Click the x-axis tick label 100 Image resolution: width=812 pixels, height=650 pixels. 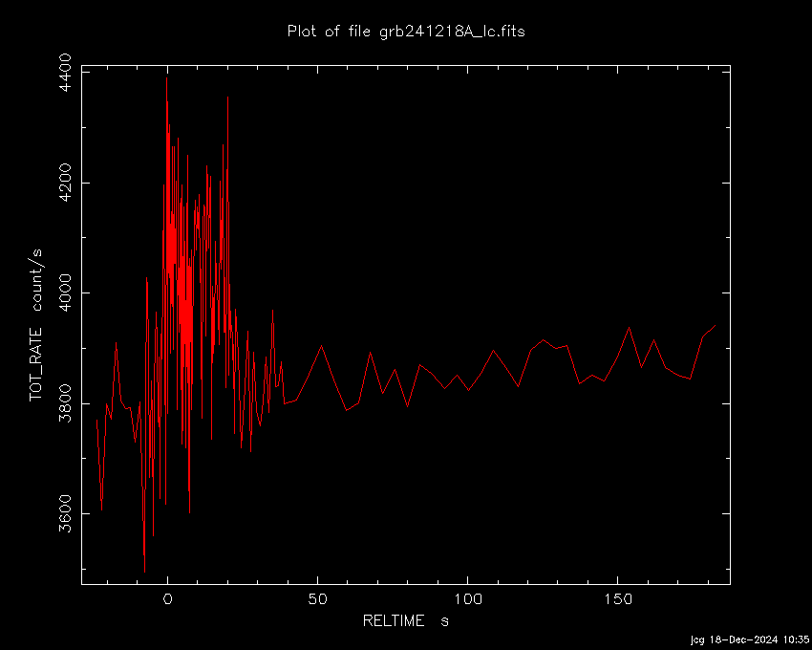(x=468, y=599)
